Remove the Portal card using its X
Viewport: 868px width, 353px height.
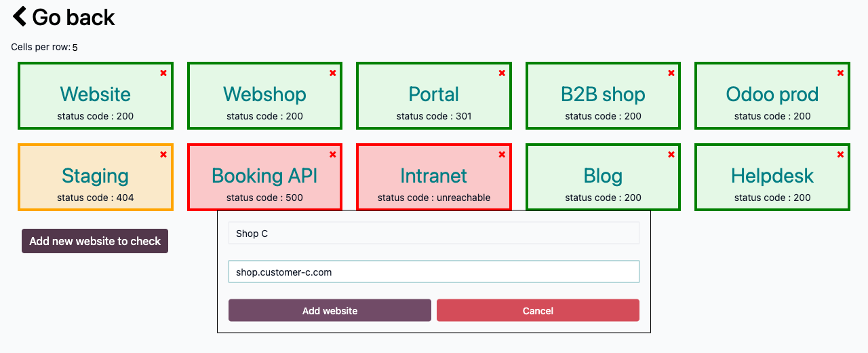click(502, 73)
